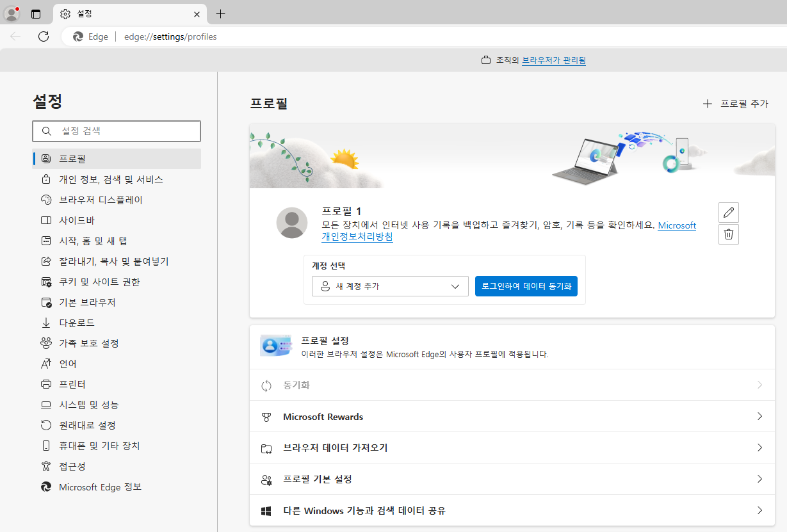This screenshot has height=532, width=787.
Task: Click the 접근성 accessibility icon
Action: [x=46, y=466]
